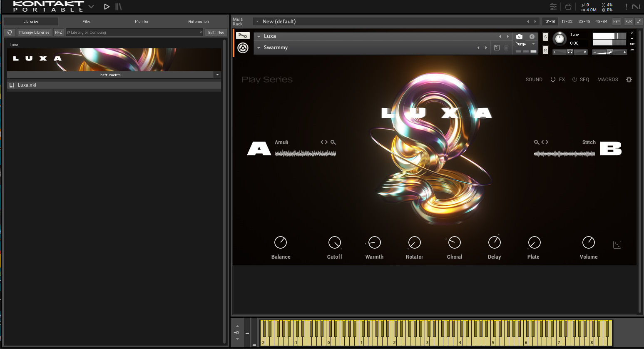Open the Luxa settings gear icon
The height and width of the screenshot is (349, 644).
pos(629,80)
